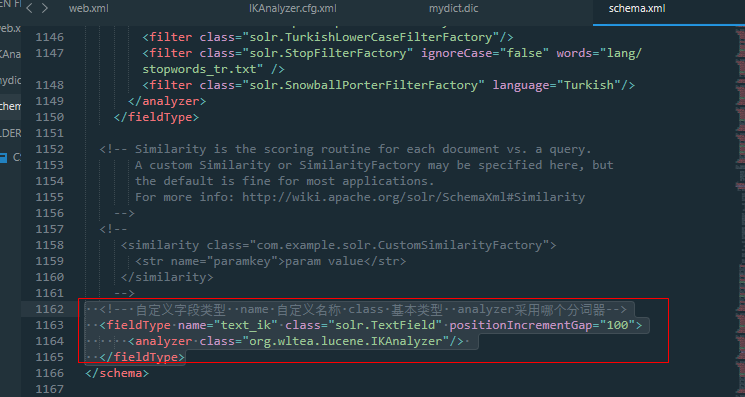The width and height of the screenshot is (745, 397).
Task: Click line number 1147 in the gutter
Action: coord(49,53)
